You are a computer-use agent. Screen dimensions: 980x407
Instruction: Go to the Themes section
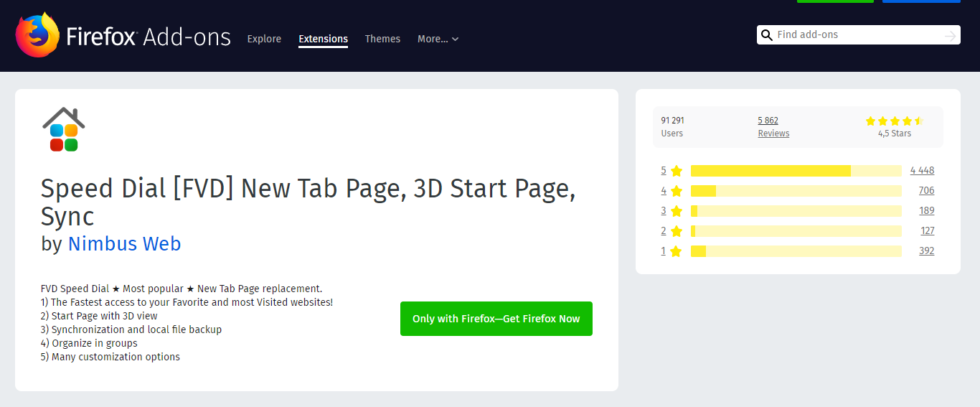[382, 39]
